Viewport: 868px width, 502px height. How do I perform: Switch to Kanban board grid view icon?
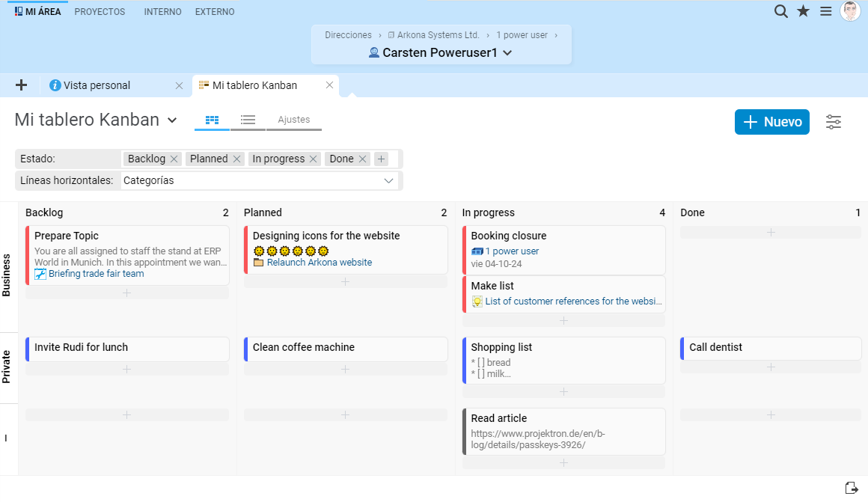(x=212, y=120)
